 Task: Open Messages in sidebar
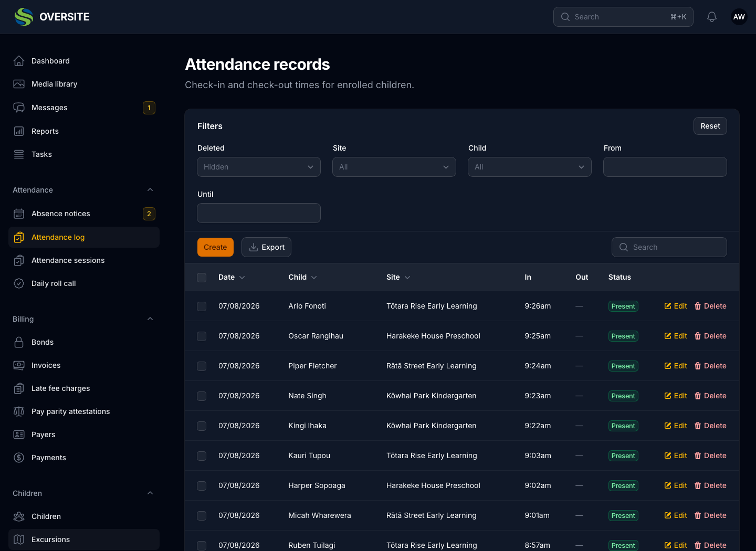[84, 108]
